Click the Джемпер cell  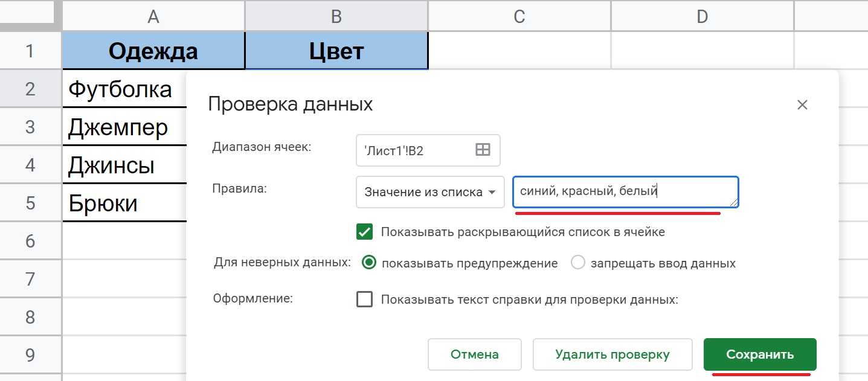click(124, 127)
